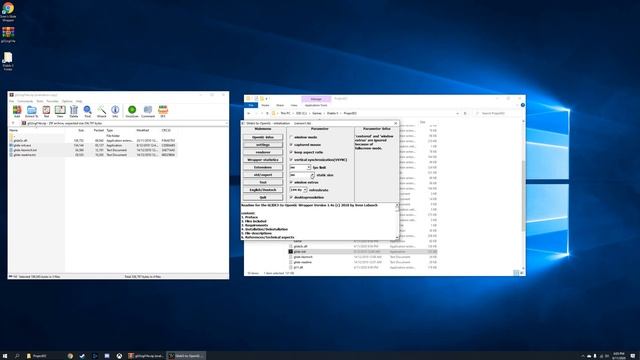Open the File tab in File Explorer
Image resolution: width=640 pixels, height=360 pixels.
[x=251, y=105]
